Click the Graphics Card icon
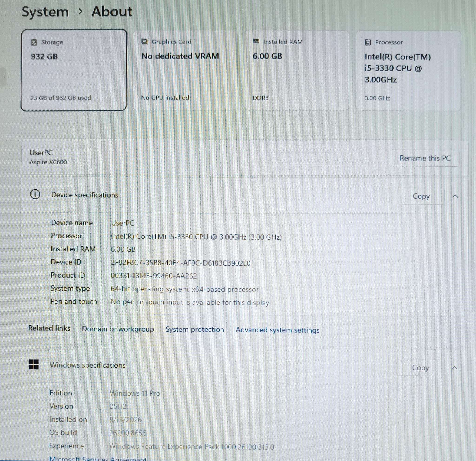Image resolution: width=476 pixels, height=461 pixels. [145, 42]
